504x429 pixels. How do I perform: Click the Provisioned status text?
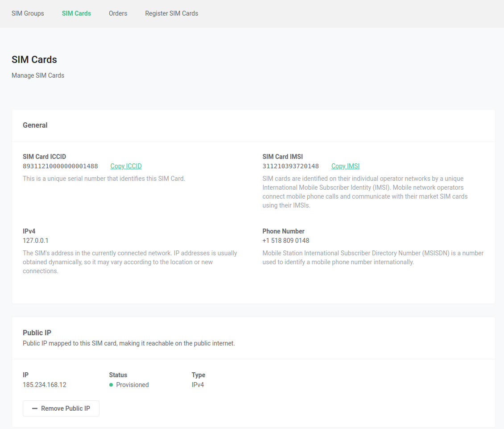[132, 385]
